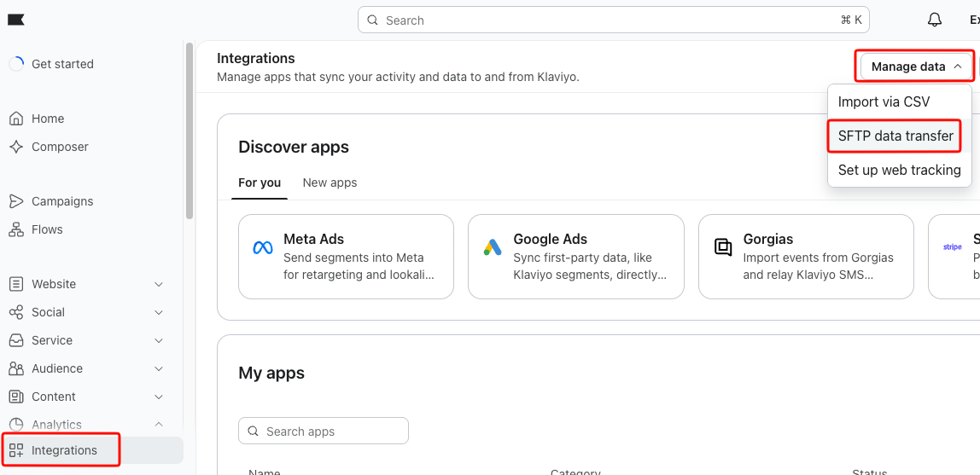
Task: Select Set up web tracking
Action: (x=900, y=170)
